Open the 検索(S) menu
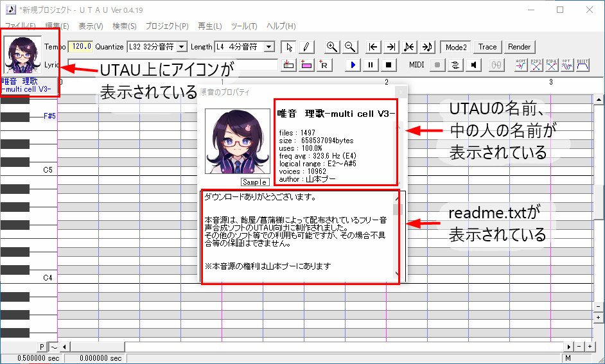 [x=124, y=26]
